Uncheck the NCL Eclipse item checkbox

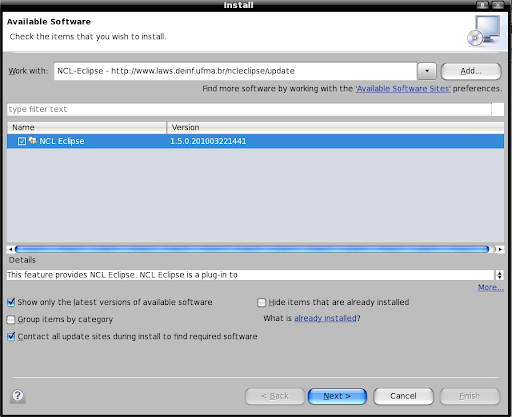coord(22,141)
